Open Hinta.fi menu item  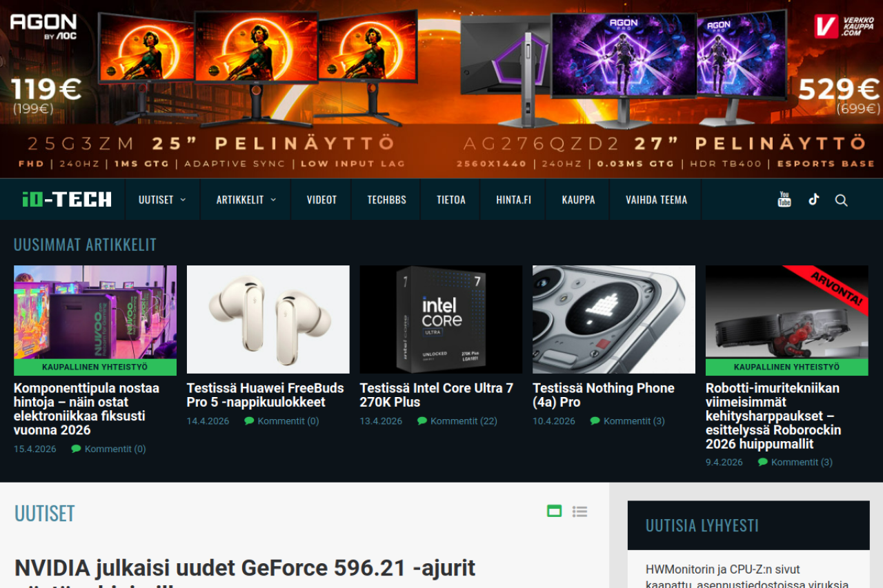(x=513, y=200)
